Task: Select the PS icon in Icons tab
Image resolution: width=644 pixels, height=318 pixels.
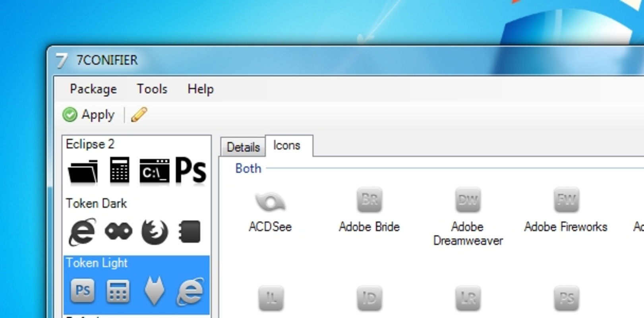Action: pyautogui.click(x=566, y=298)
